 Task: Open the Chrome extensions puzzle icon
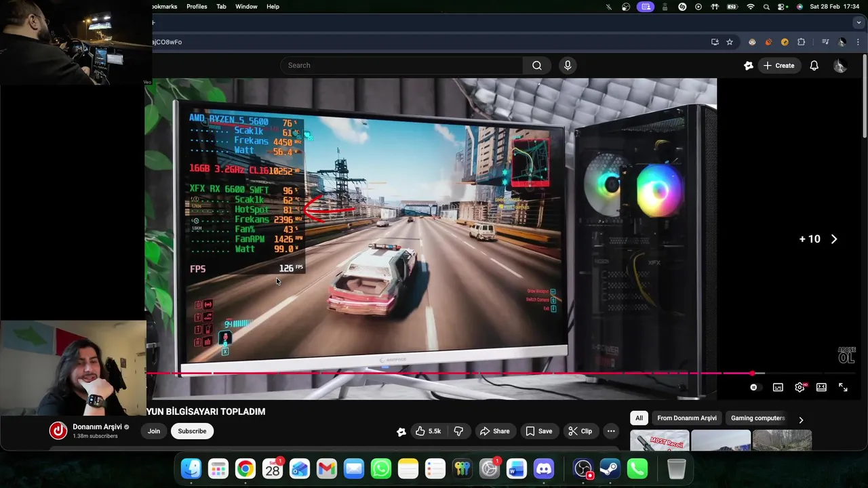(x=801, y=42)
